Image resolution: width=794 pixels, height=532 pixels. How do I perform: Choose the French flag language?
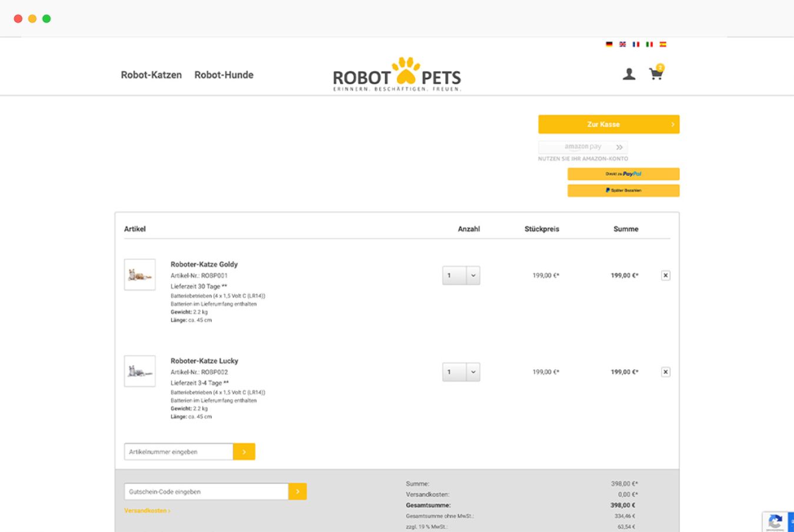pyautogui.click(x=636, y=44)
